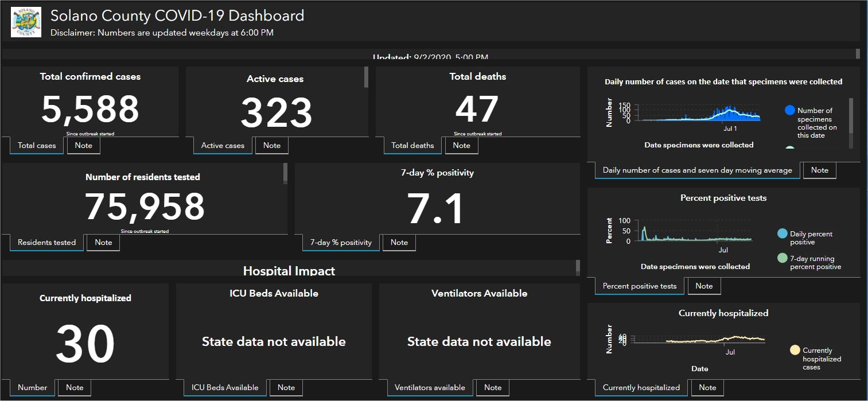Image resolution: width=868 pixels, height=401 pixels.
Task: Toggle the 'Daily percent positive' legend dot
Action: pos(782,234)
